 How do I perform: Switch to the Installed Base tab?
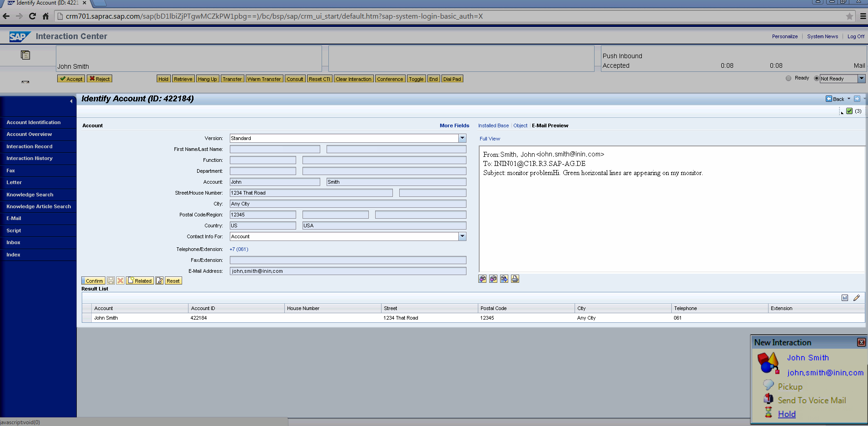click(x=493, y=125)
